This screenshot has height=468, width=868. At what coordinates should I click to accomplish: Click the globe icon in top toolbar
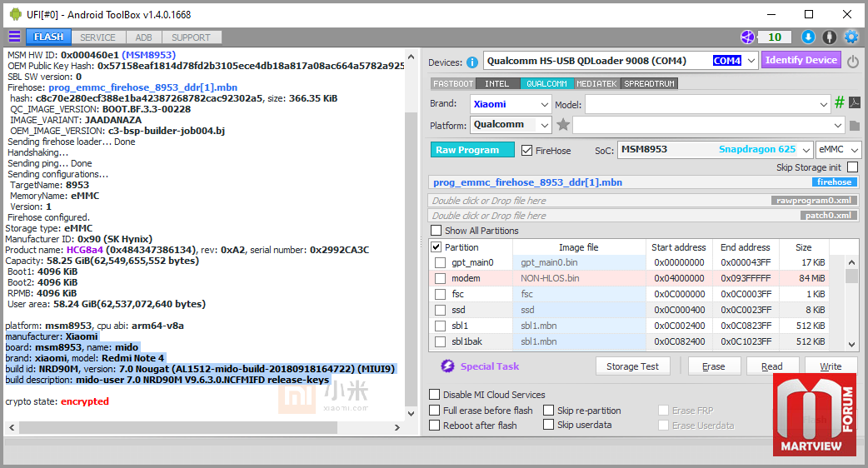(x=747, y=37)
